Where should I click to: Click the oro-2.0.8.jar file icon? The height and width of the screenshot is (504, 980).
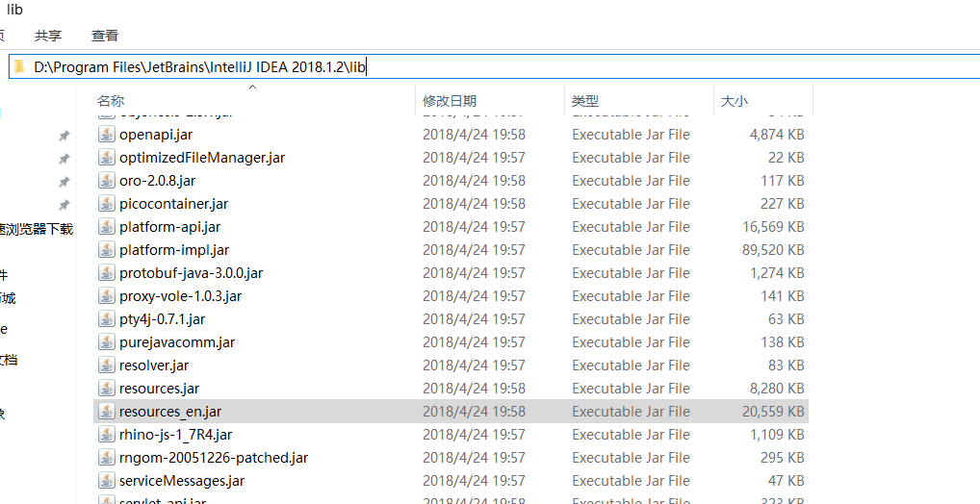click(x=107, y=181)
